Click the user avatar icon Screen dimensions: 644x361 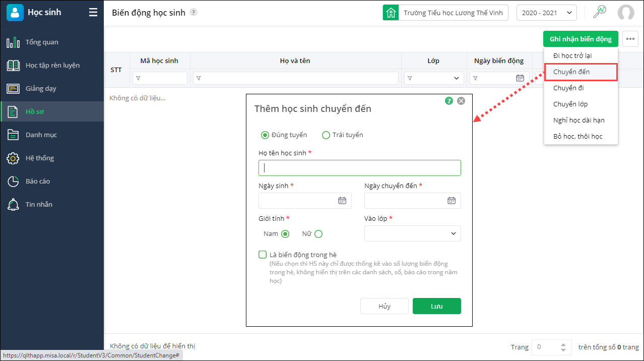(626, 13)
